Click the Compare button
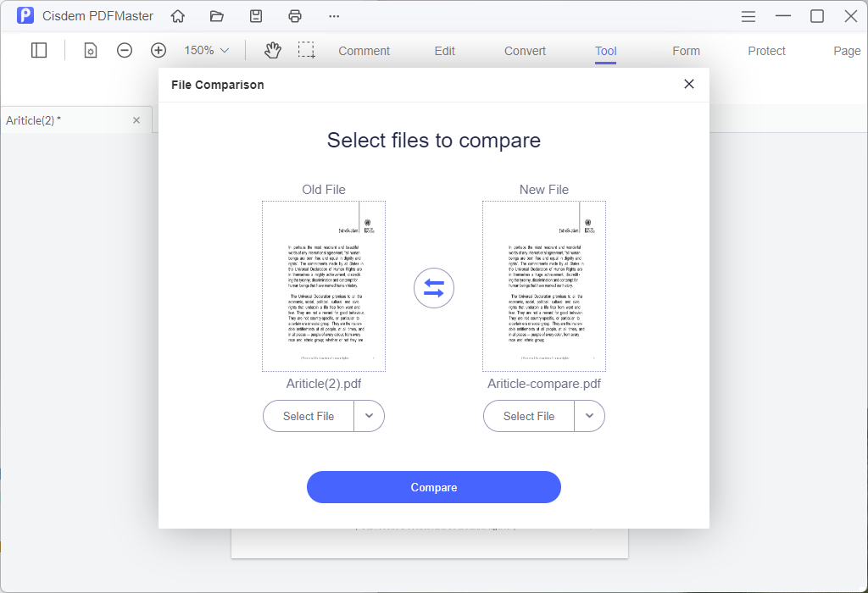This screenshot has height=593, width=868. 433,487
